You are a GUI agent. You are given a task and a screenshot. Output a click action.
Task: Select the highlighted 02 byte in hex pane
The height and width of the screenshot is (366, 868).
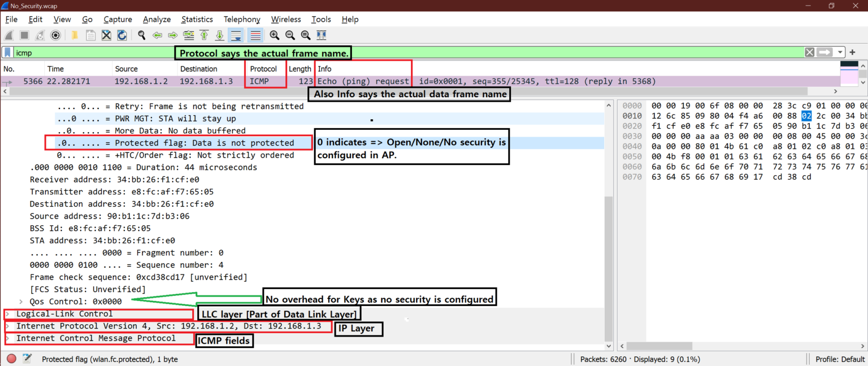[x=806, y=115]
